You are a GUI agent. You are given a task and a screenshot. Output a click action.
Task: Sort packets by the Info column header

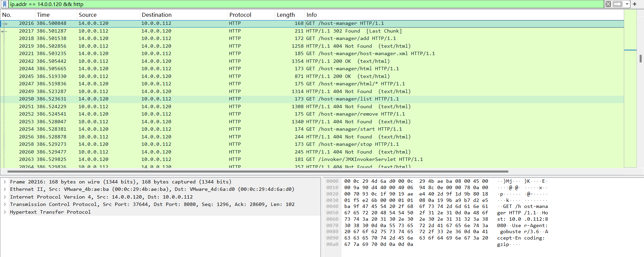pyautogui.click(x=464, y=15)
